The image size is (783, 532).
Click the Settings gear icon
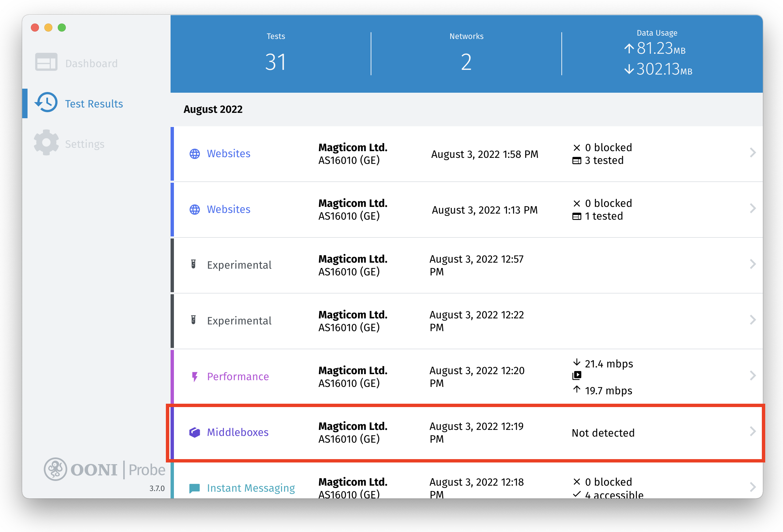click(46, 143)
